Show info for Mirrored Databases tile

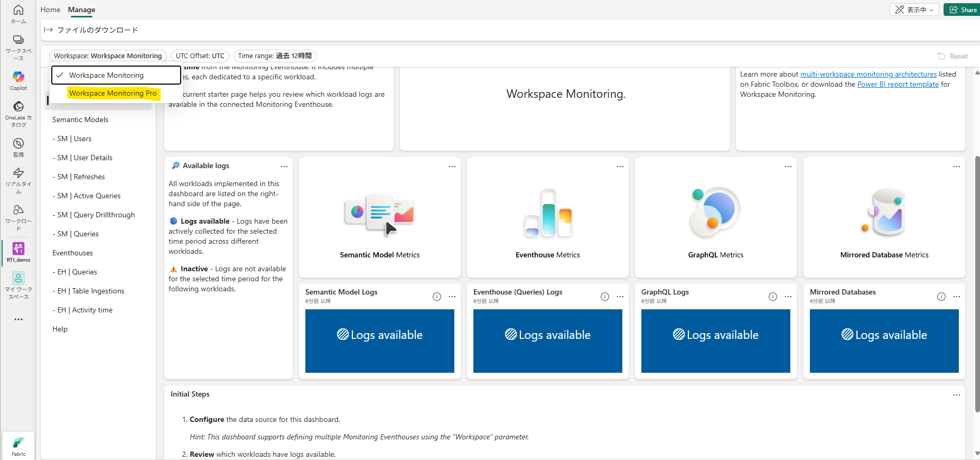[x=941, y=297]
